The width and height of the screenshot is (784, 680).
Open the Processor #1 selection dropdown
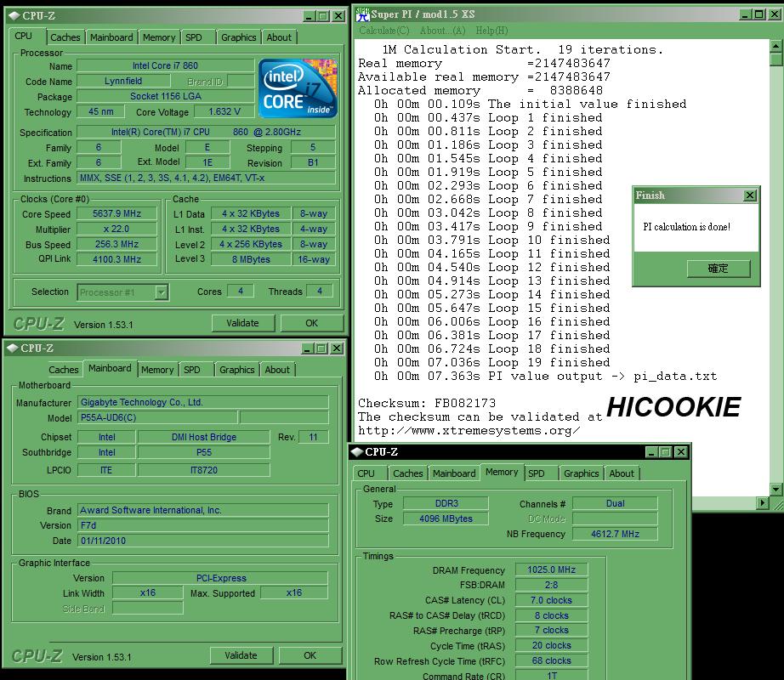(161, 292)
